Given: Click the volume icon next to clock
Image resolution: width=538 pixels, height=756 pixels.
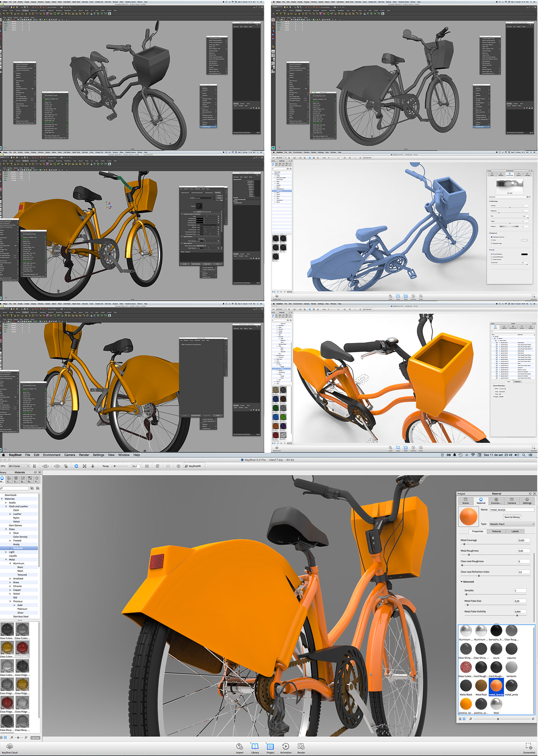Looking at the screenshot, I should click(x=516, y=455).
